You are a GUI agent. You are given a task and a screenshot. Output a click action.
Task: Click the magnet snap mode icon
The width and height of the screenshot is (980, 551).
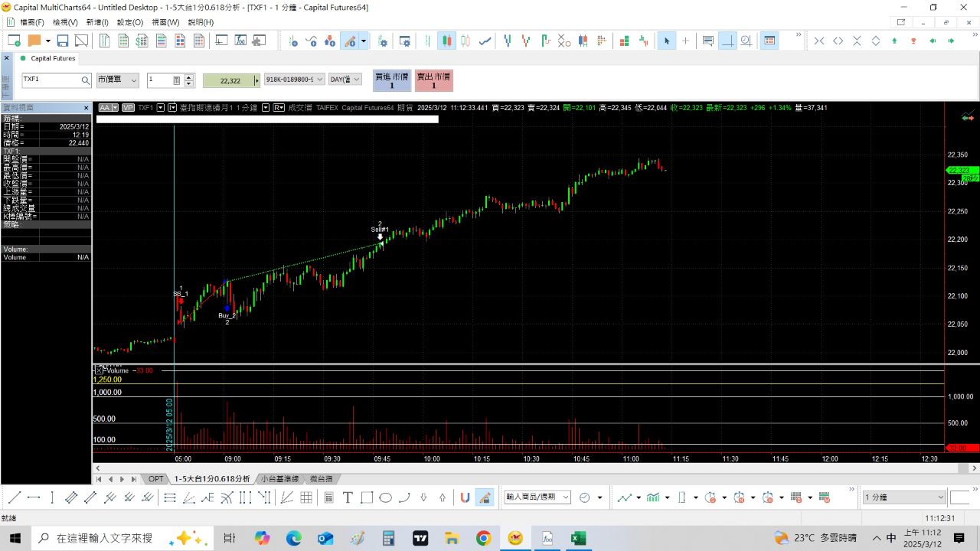pyautogui.click(x=465, y=497)
